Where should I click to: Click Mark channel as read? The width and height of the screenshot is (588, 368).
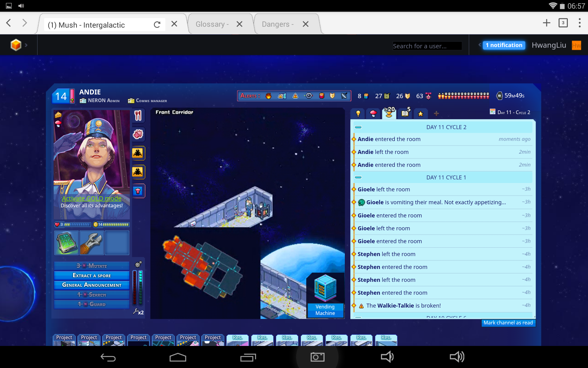click(508, 323)
